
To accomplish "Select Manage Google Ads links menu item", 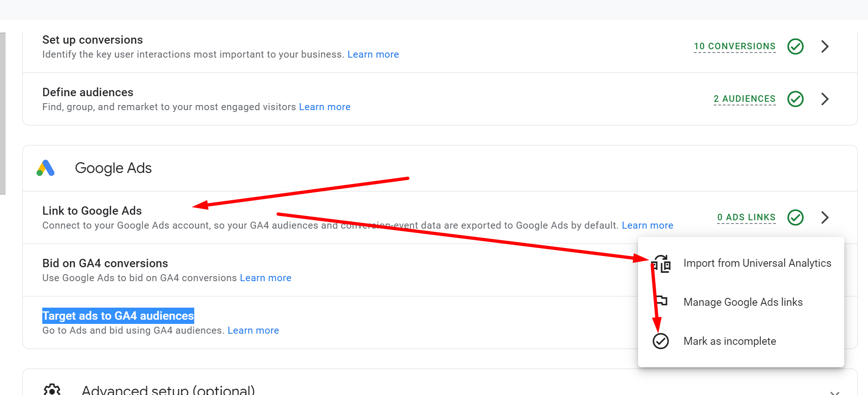I will click(x=741, y=302).
